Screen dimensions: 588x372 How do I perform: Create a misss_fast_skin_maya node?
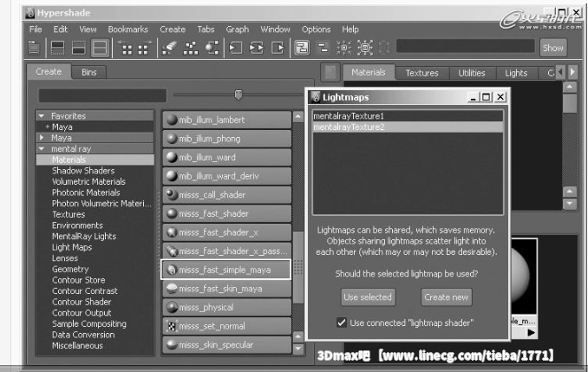tap(227, 289)
